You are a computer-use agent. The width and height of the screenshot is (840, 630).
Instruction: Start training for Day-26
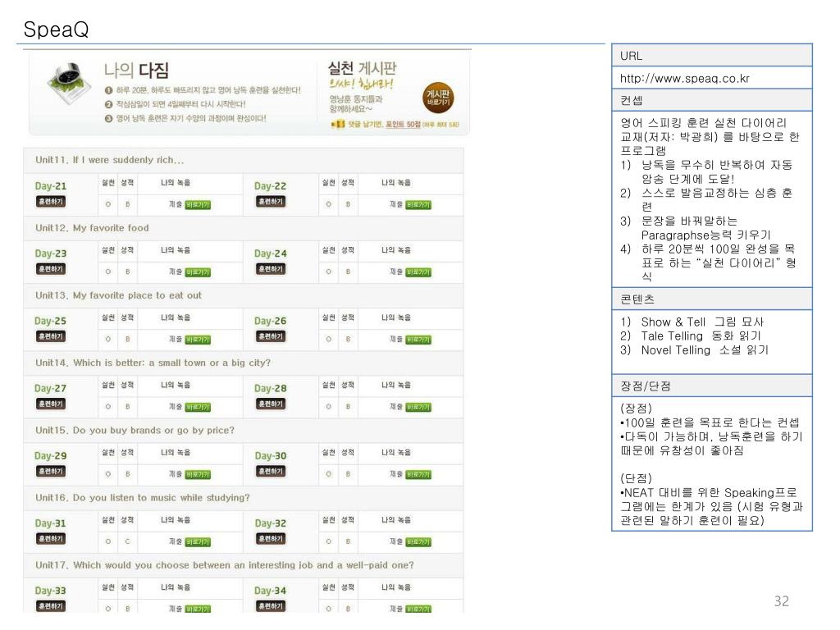[271, 336]
